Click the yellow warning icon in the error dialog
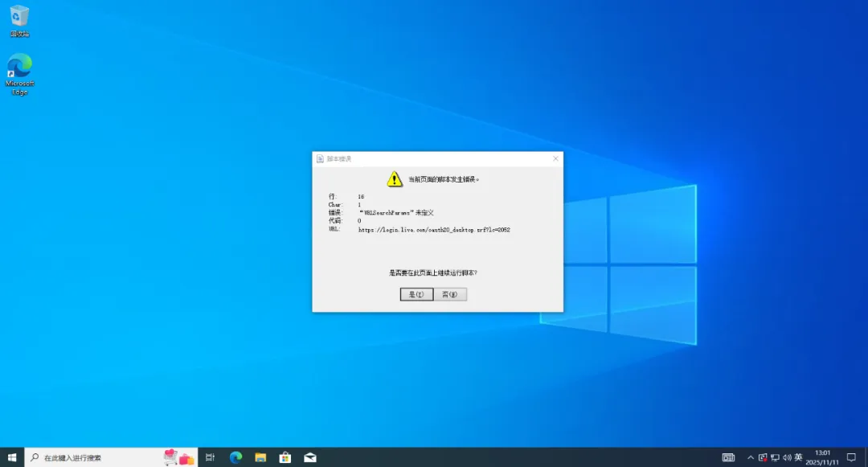The width and height of the screenshot is (868, 467). [395, 180]
